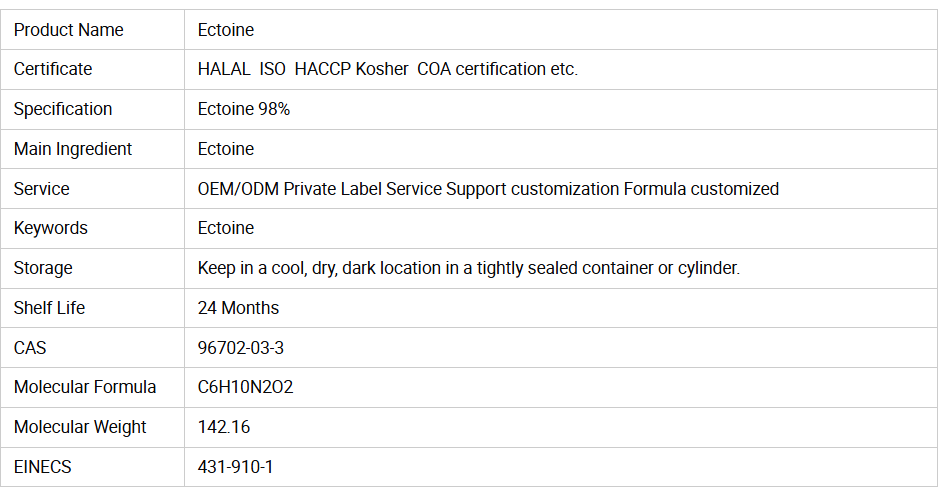Click the Main Ingredient label

coord(73,149)
